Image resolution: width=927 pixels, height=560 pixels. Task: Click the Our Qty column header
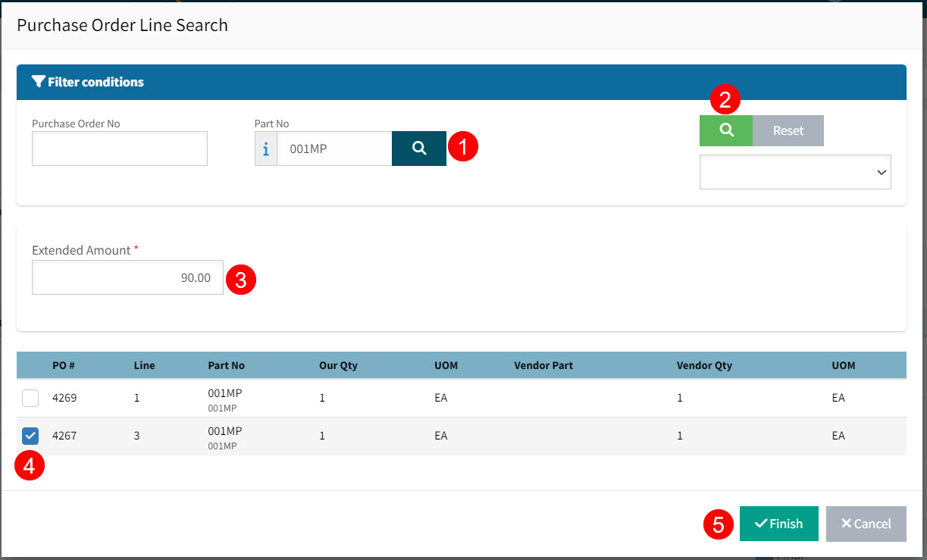[338, 365]
